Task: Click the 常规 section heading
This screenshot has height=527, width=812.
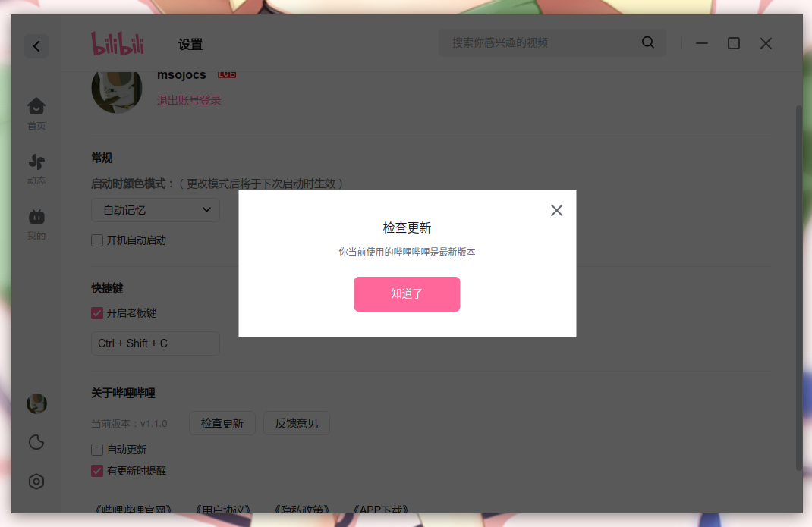Action: pyautogui.click(x=102, y=158)
